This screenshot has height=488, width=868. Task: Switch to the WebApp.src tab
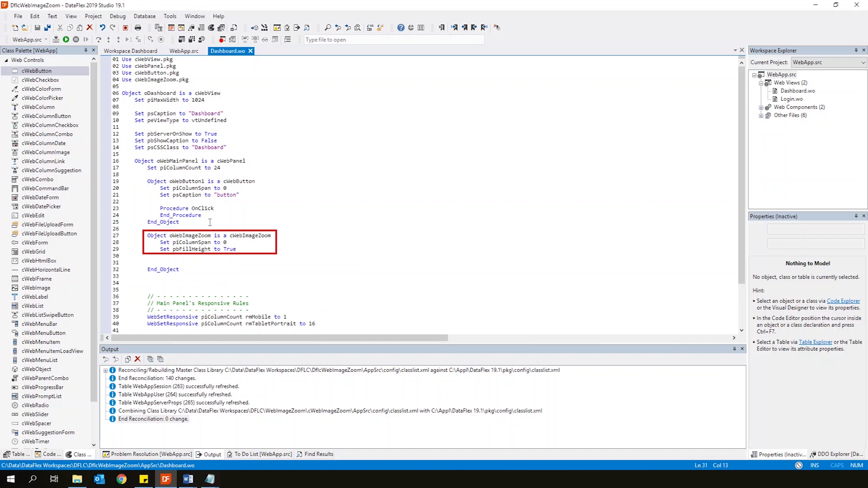184,51
